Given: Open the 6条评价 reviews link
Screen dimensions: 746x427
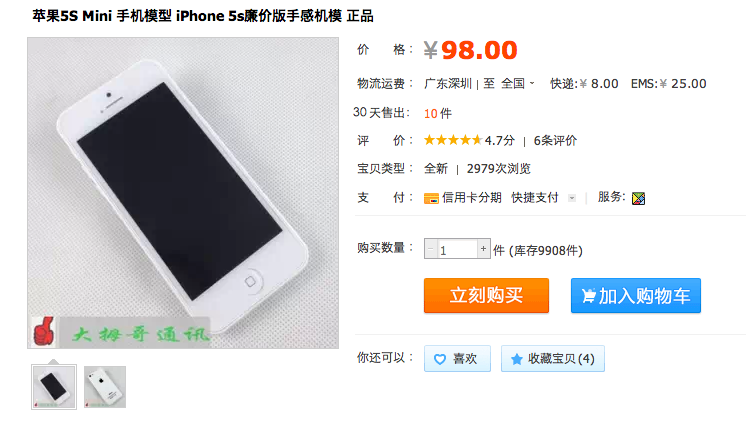Looking at the screenshot, I should pyautogui.click(x=555, y=140).
